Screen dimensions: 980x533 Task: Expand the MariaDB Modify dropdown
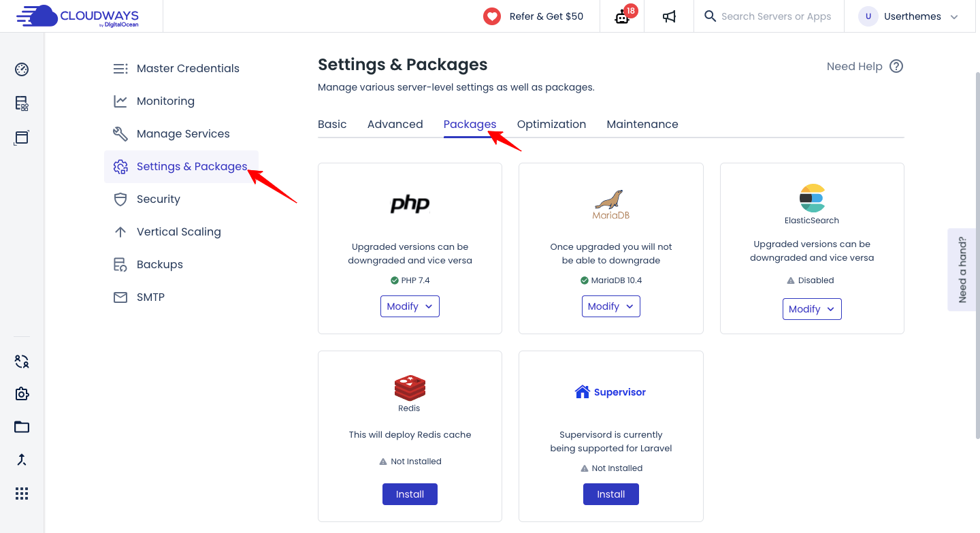point(610,306)
